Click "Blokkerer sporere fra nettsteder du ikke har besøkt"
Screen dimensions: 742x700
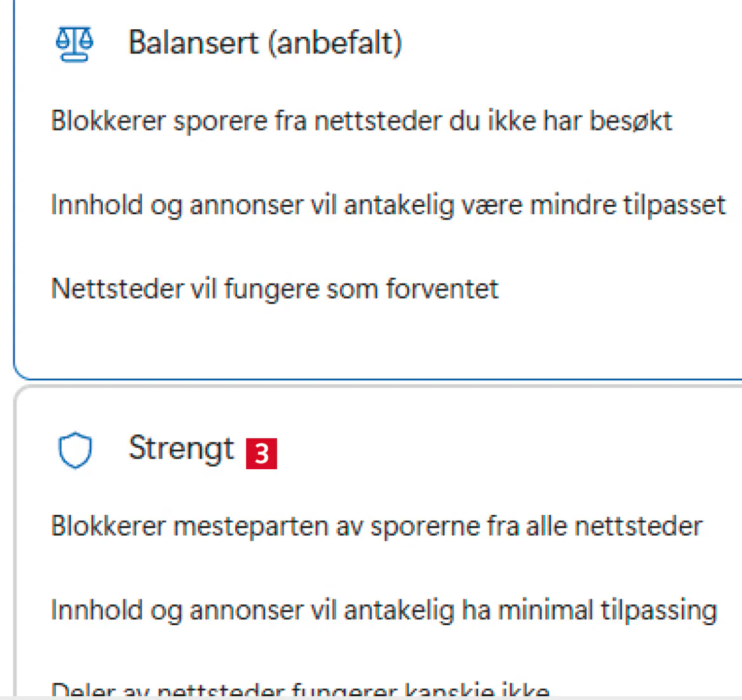(361, 120)
